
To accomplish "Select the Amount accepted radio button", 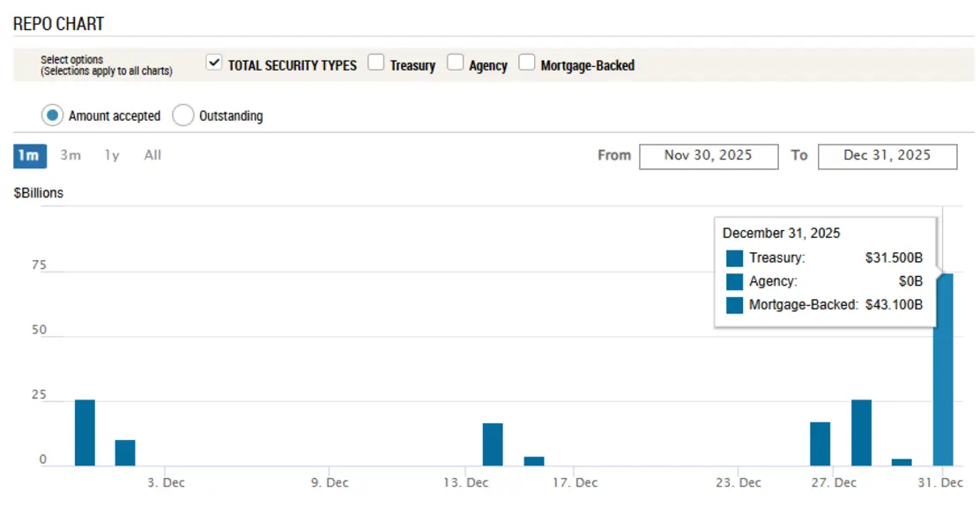I will pos(53,116).
